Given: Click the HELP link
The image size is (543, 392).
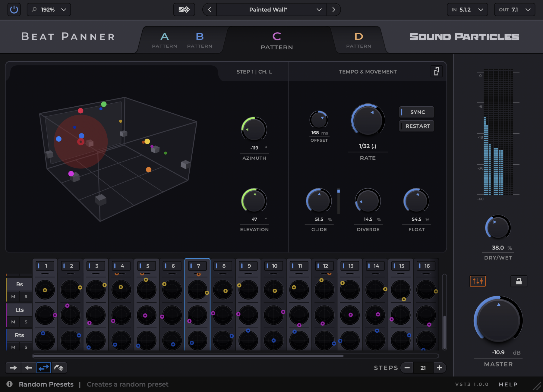Looking at the screenshot, I should [508, 384].
